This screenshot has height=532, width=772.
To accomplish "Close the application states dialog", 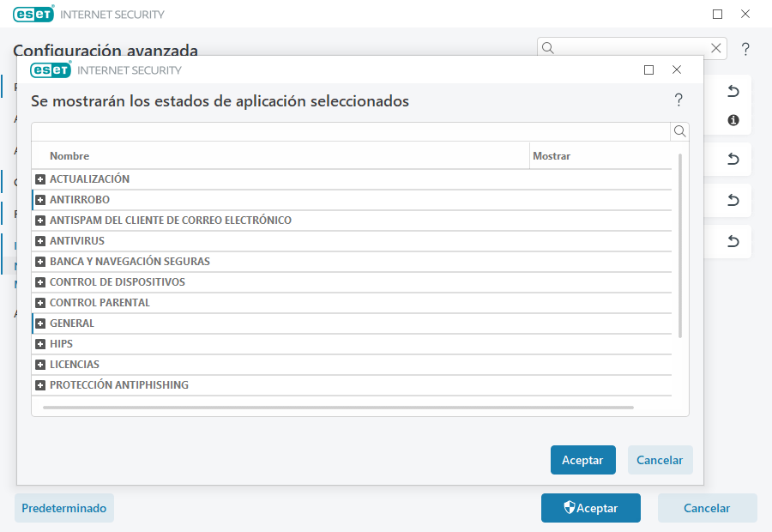I will [x=677, y=70].
